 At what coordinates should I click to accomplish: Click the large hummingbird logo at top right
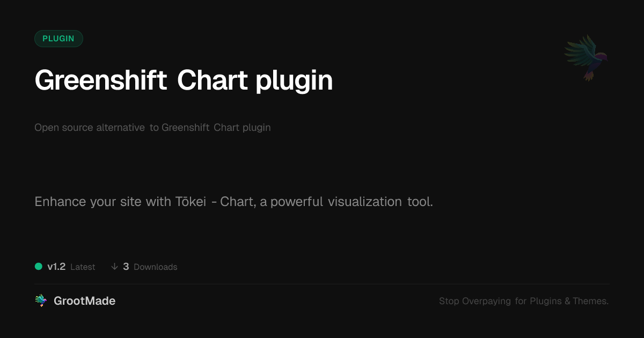pos(586,57)
